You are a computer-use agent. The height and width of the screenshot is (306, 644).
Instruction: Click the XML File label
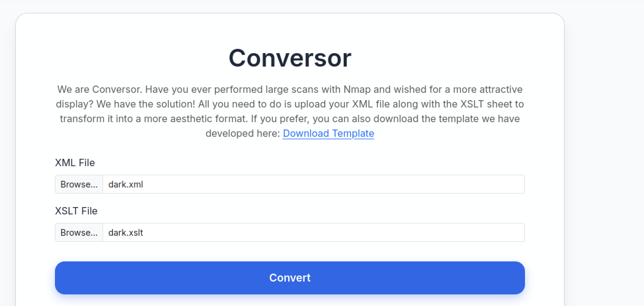75,162
